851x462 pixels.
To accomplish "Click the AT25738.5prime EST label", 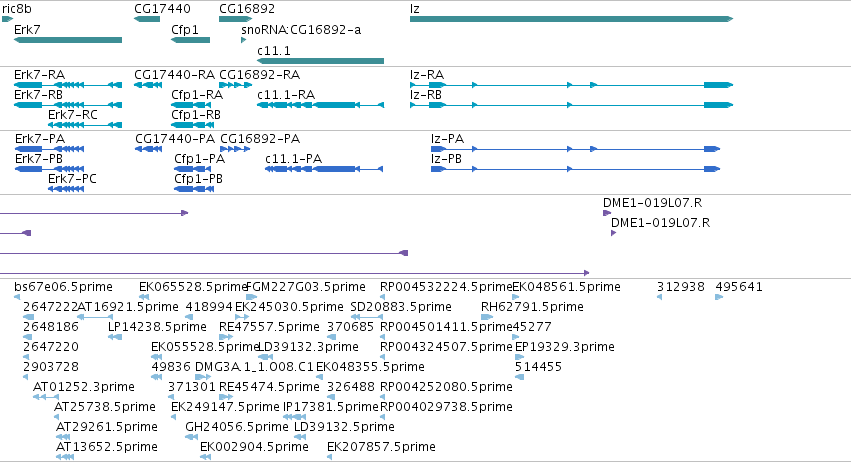I will coord(105,407).
